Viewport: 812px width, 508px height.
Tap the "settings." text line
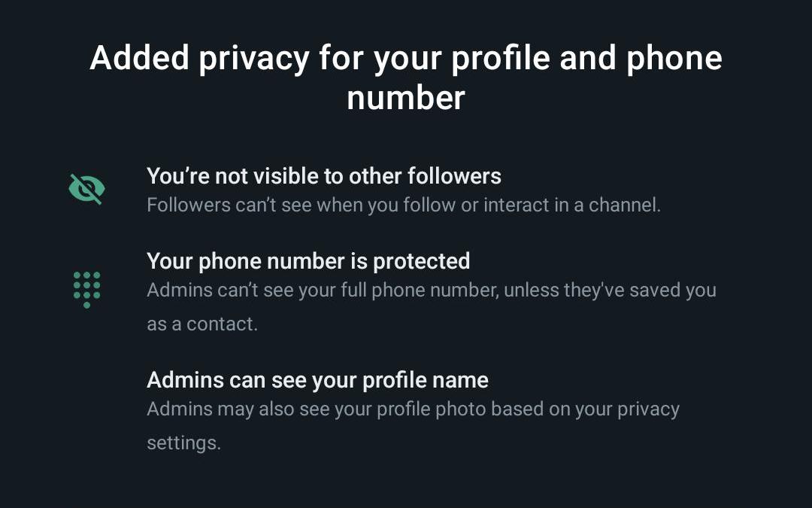184,443
